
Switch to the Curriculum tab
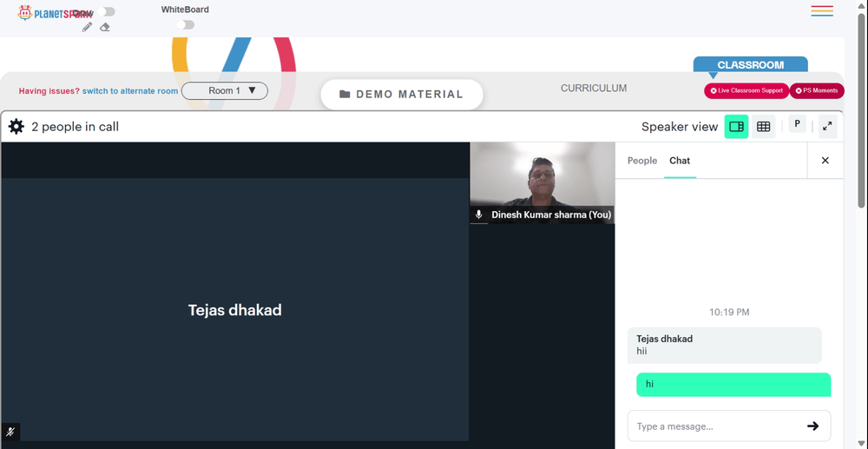pyautogui.click(x=594, y=88)
